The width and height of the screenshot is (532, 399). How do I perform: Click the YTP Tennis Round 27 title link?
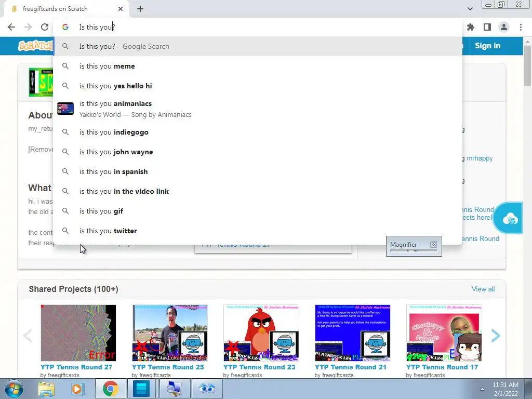pos(76,367)
